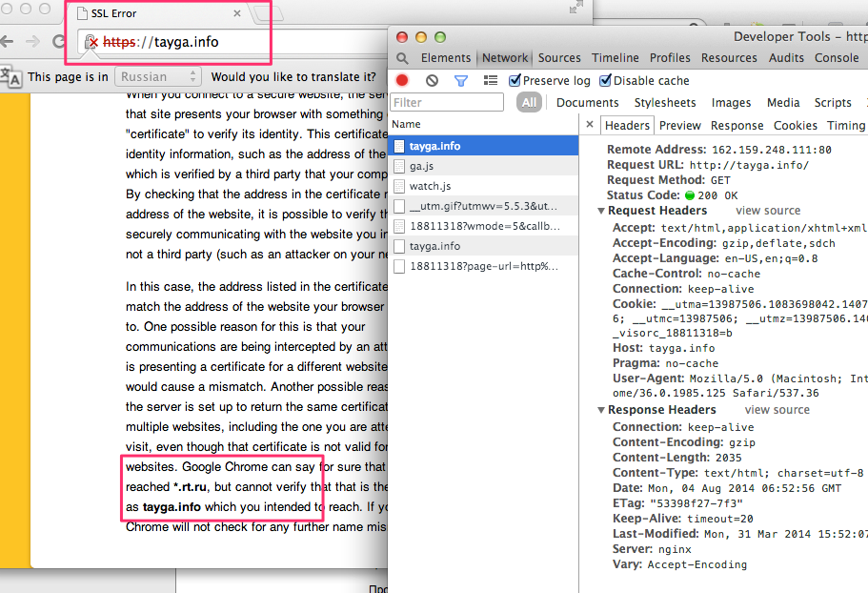The width and height of the screenshot is (868, 593).
Task: Toggle the network filter funnel icon
Action: pos(460,81)
